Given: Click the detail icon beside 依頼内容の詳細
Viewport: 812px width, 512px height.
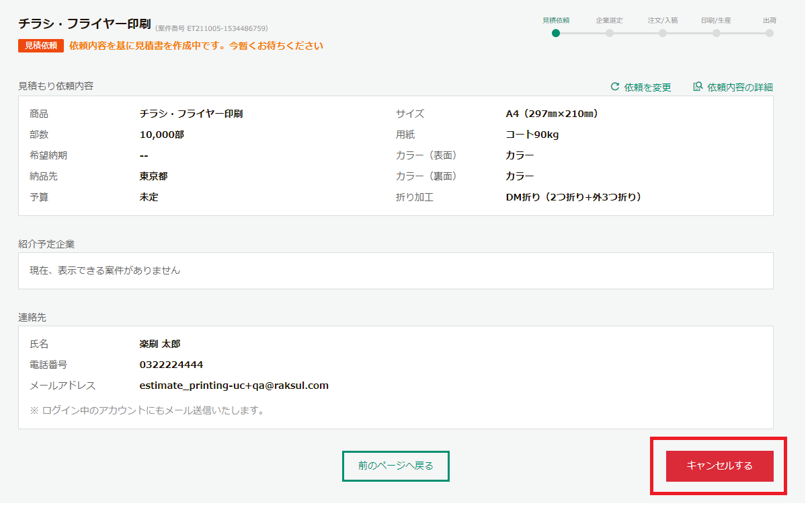Looking at the screenshot, I should (697, 87).
